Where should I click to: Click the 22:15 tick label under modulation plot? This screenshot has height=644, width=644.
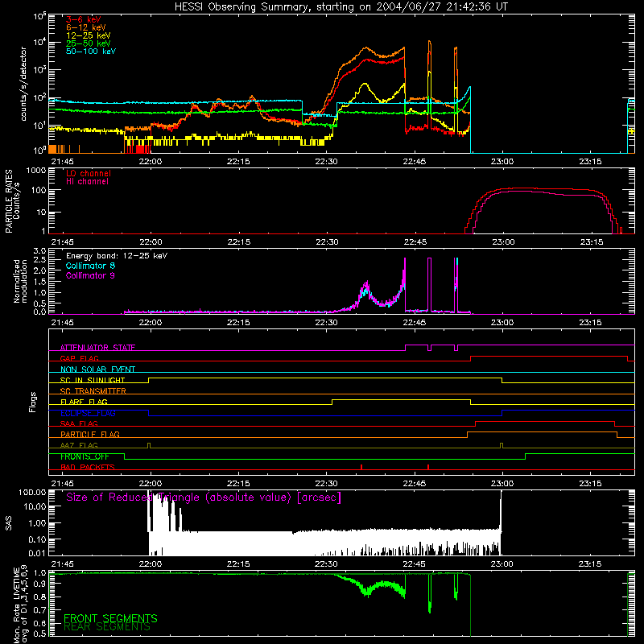click(238, 323)
